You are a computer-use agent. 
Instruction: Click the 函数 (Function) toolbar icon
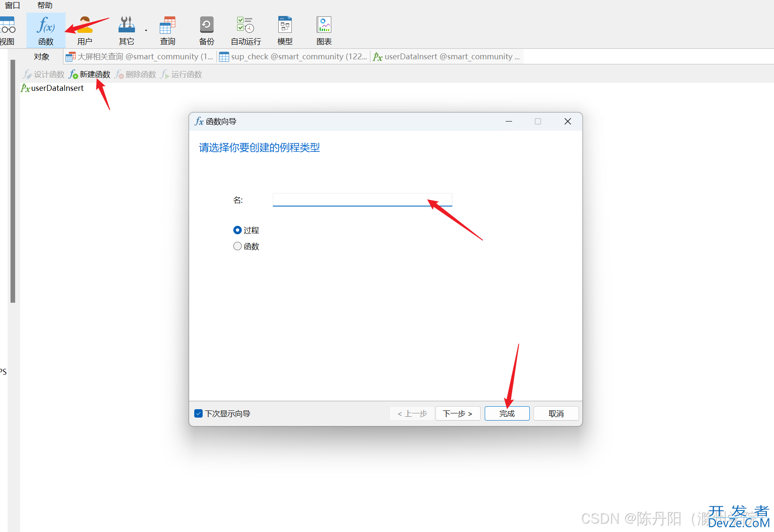pos(46,30)
